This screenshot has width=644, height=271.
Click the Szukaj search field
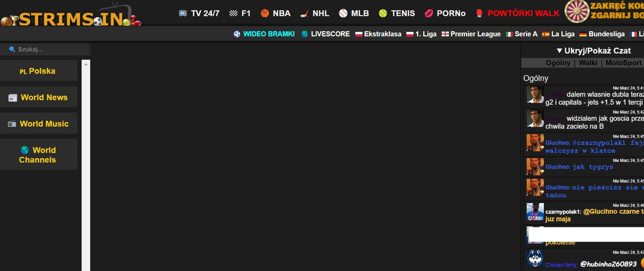pos(48,49)
